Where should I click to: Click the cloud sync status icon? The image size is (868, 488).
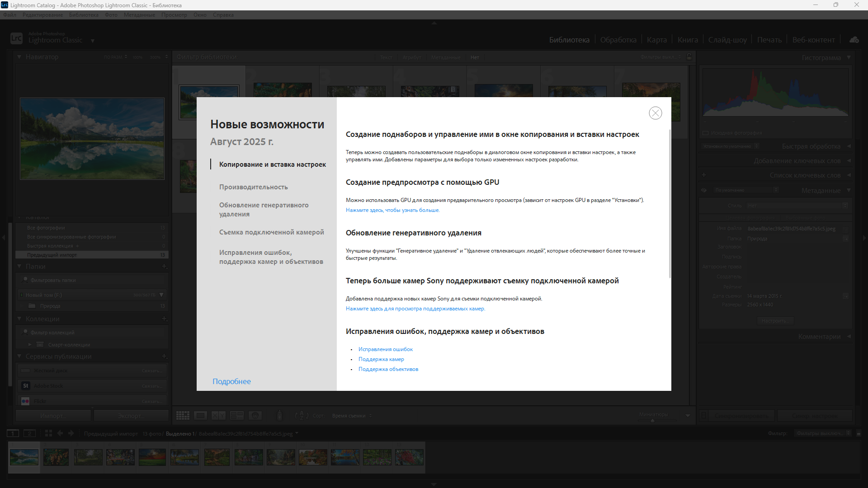click(854, 40)
